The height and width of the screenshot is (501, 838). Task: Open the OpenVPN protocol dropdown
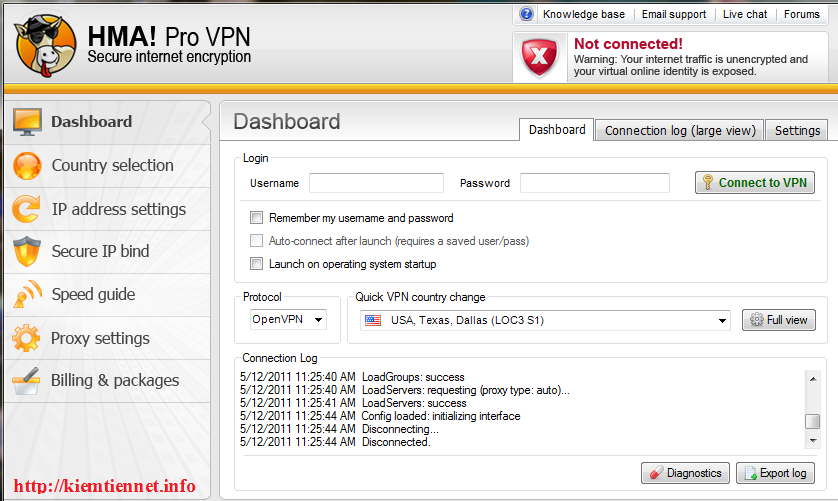pyautogui.click(x=288, y=320)
